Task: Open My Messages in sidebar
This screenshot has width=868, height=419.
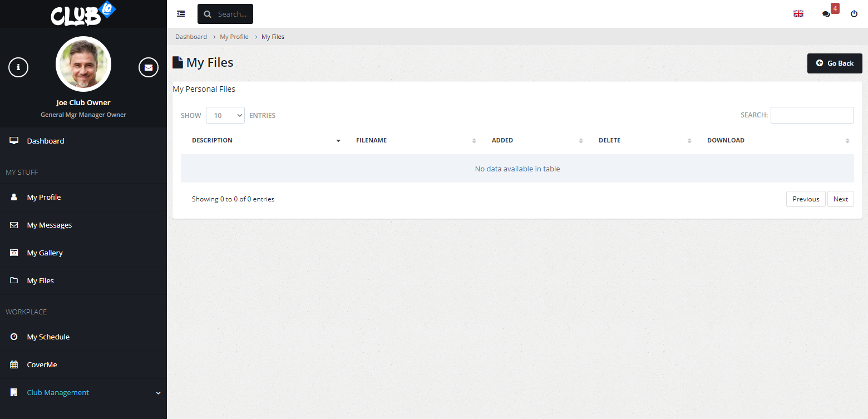Action: coord(50,225)
